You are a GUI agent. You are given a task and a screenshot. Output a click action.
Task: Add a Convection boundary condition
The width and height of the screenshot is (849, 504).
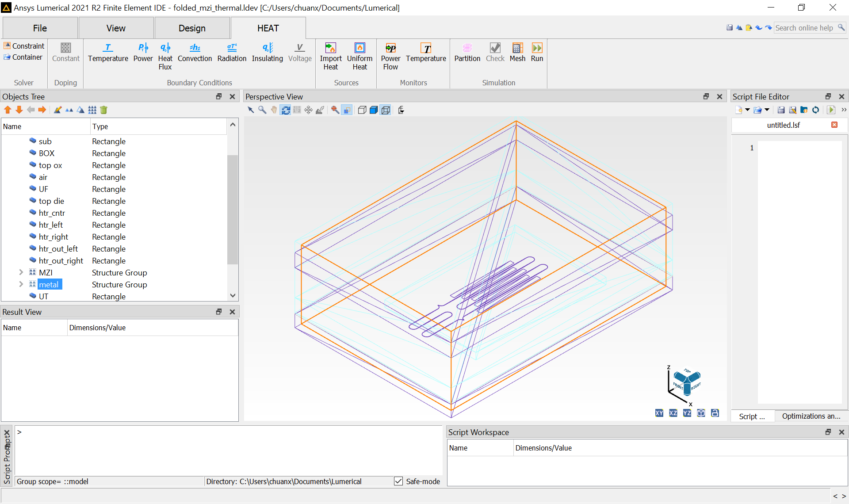(195, 53)
